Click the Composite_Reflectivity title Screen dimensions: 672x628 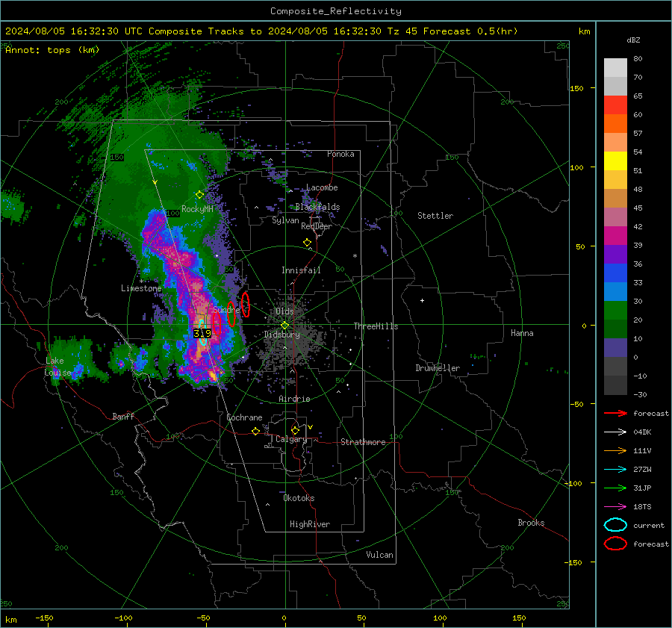(336, 11)
